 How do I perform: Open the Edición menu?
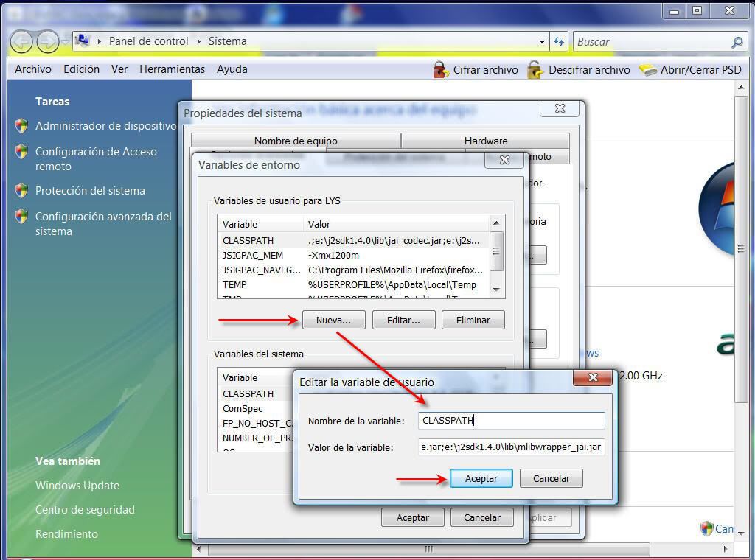(x=81, y=69)
